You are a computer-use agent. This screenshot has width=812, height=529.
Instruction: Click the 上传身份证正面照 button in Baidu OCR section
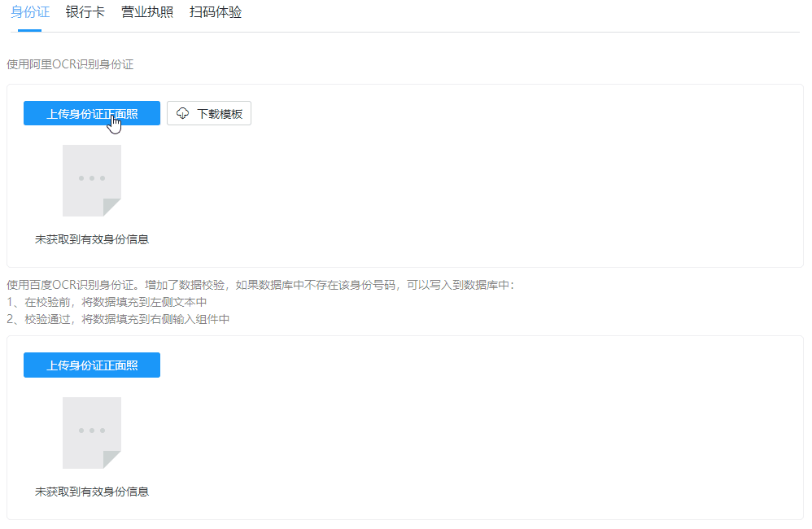(x=91, y=365)
